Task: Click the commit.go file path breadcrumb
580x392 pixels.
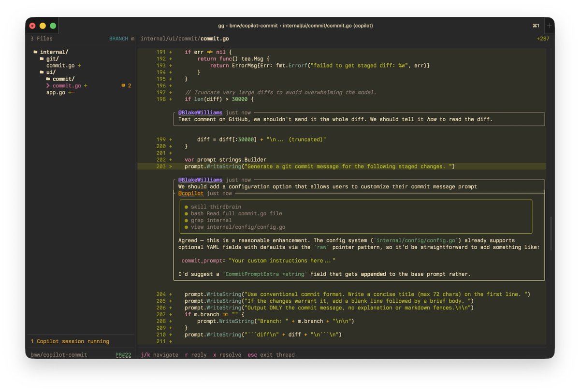Action: [x=185, y=39]
